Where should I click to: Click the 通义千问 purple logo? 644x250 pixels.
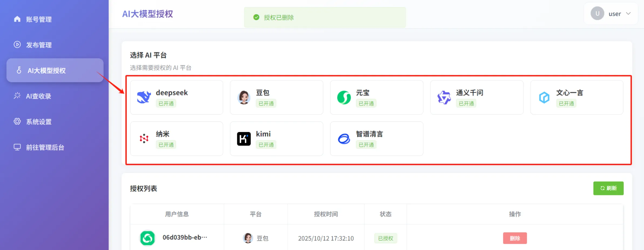[x=444, y=97]
